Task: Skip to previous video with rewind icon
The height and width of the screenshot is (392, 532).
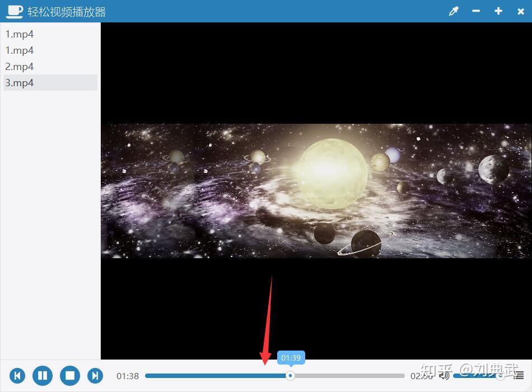Action: (17, 375)
